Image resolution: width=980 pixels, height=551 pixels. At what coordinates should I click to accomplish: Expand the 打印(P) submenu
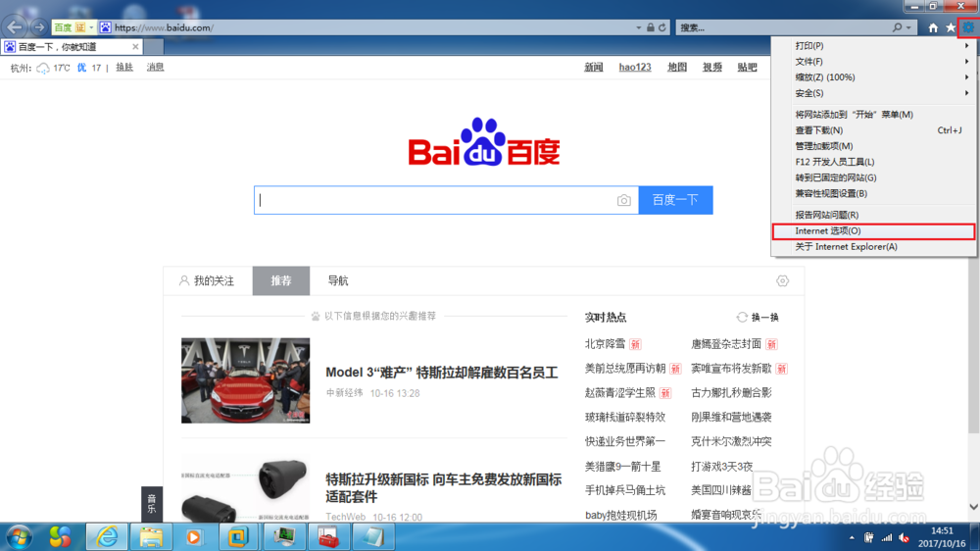click(x=874, y=46)
